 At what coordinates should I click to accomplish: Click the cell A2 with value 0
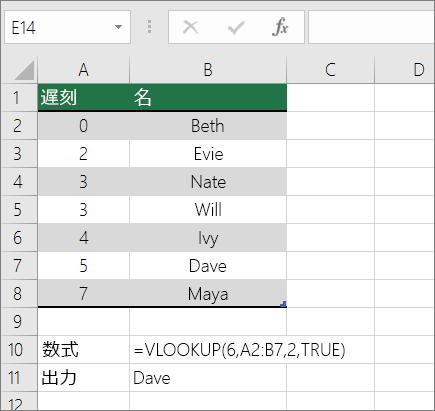click(83, 126)
